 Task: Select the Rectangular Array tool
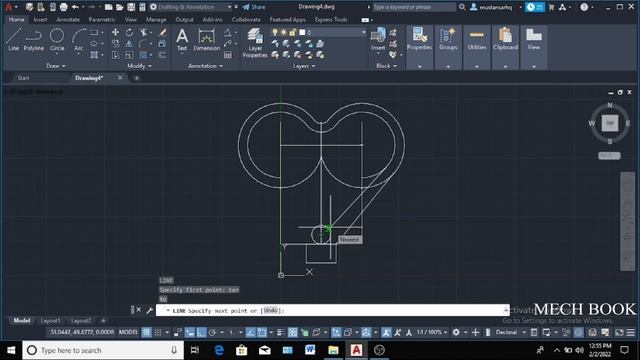click(x=143, y=55)
